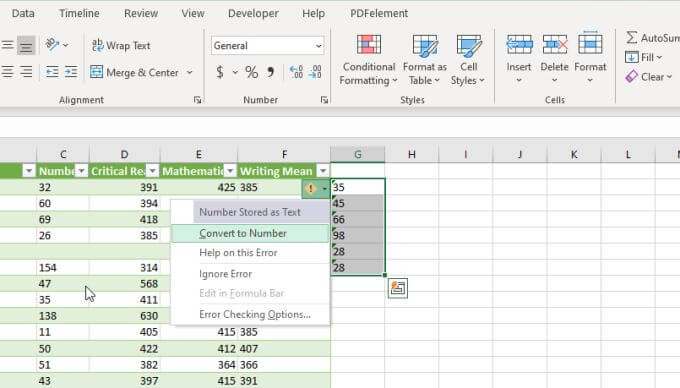Open Number format dialog launcher
The width and height of the screenshot is (680, 388).
point(324,100)
